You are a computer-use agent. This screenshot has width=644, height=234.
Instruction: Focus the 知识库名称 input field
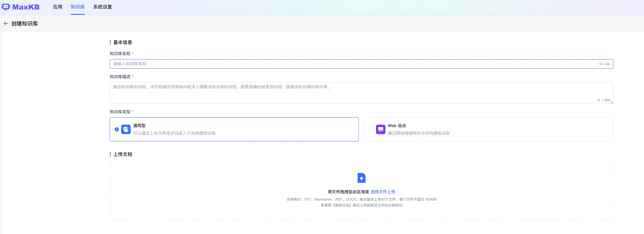354,64
